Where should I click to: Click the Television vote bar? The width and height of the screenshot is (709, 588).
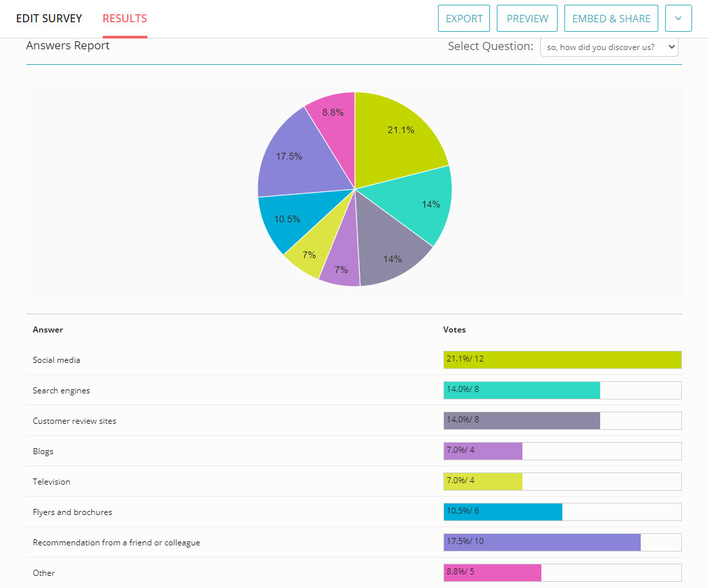[x=482, y=481]
